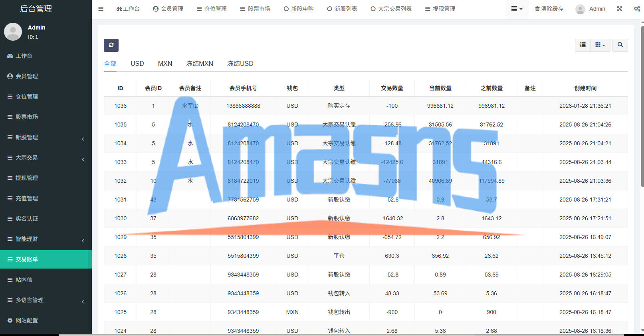Select the 冻结USD filter tab
This screenshot has height=336, width=644.
240,63
